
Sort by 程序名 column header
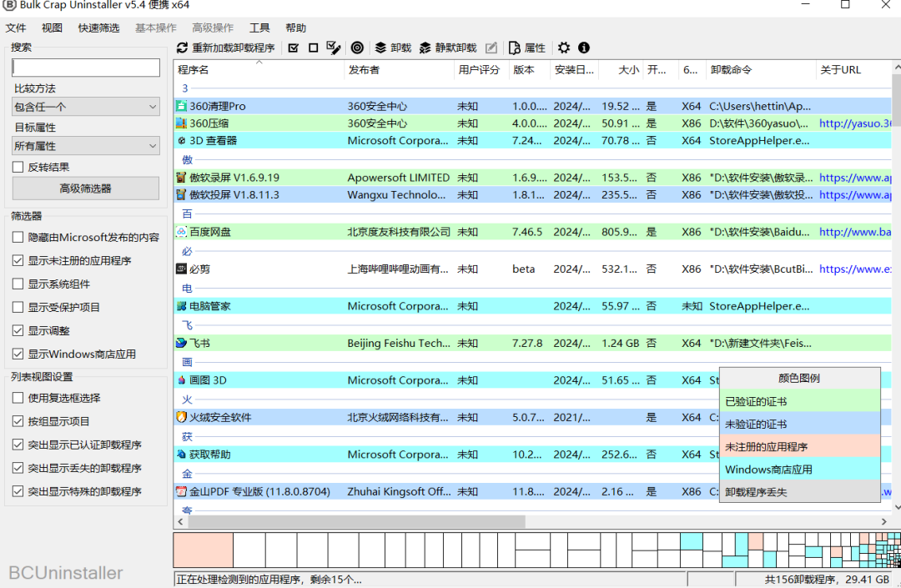(259, 70)
